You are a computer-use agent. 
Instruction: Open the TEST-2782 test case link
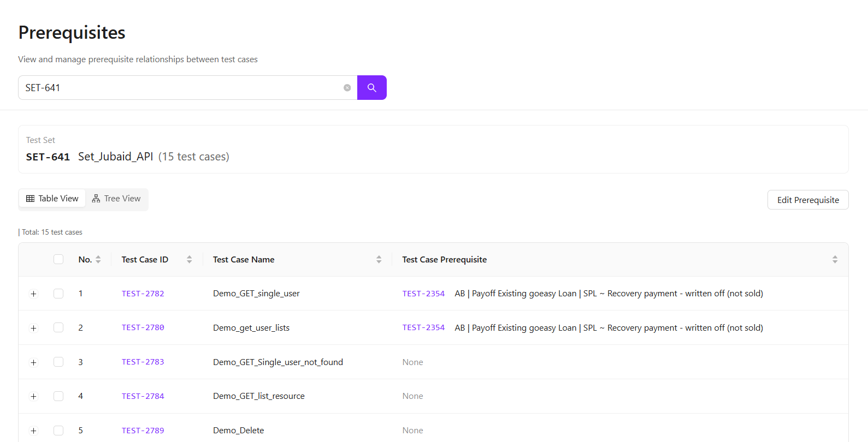(x=143, y=294)
